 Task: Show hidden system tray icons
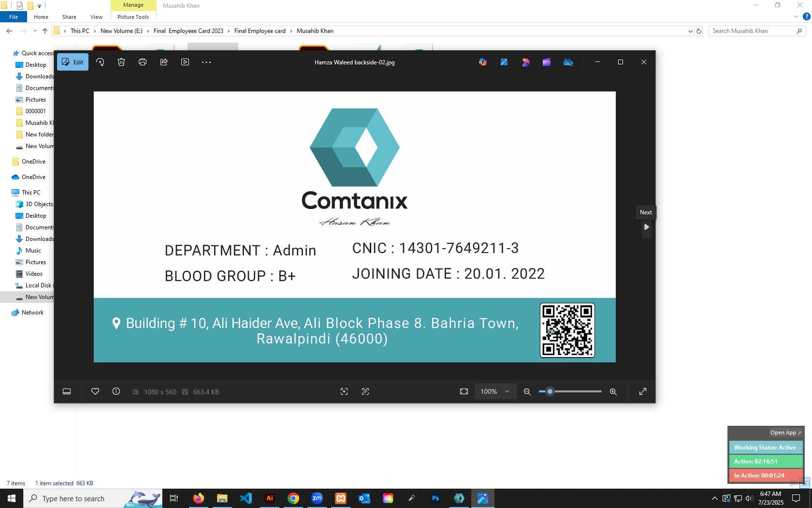click(x=715, y=498)
